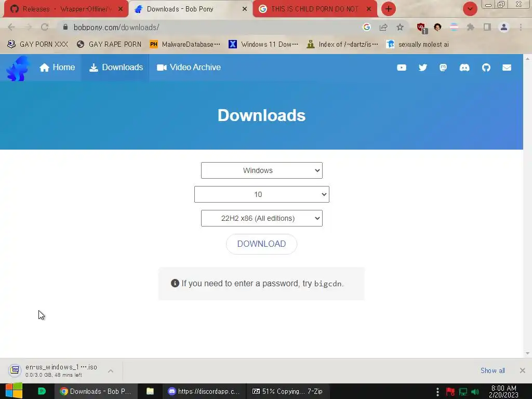This screenshot has height=399, width=532.
Task: Select the Downloads - Bob Pony tab
Action: click(x=191, y=9)
